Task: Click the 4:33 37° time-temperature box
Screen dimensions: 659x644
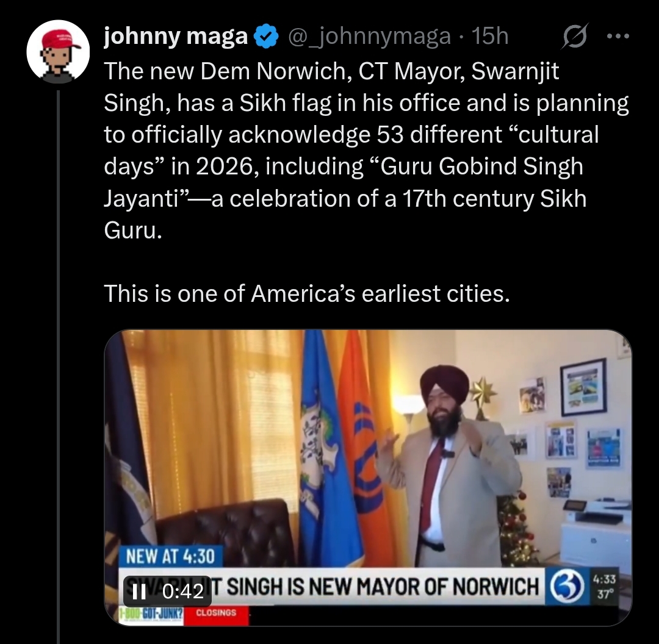Action: tap(604, 587)
